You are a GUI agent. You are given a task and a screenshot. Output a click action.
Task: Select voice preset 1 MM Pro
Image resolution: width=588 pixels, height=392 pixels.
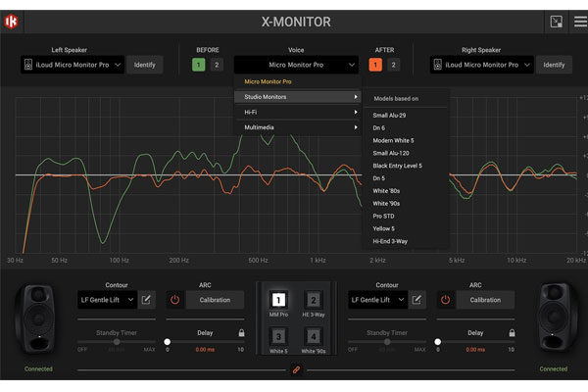pos(278,300)
